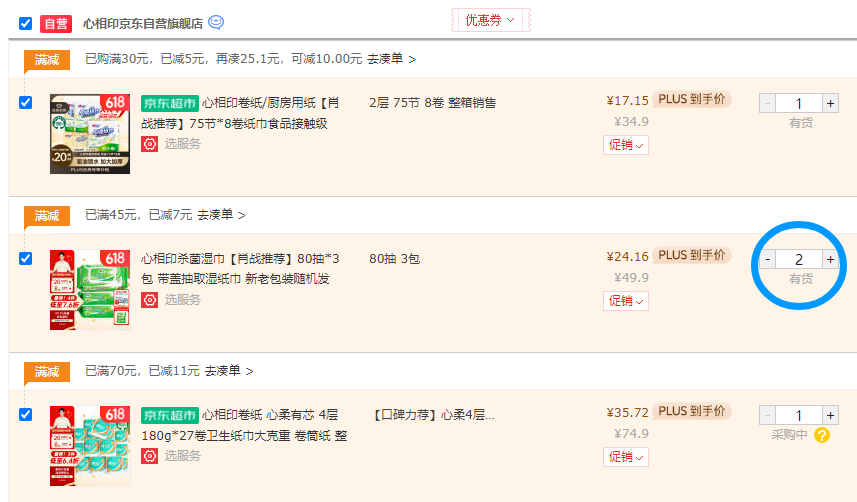Uncheck the 心柔有芯 4层 卷纸 item checkbox
The width and height of the screenshot is (857, 502).
[25, 415]
